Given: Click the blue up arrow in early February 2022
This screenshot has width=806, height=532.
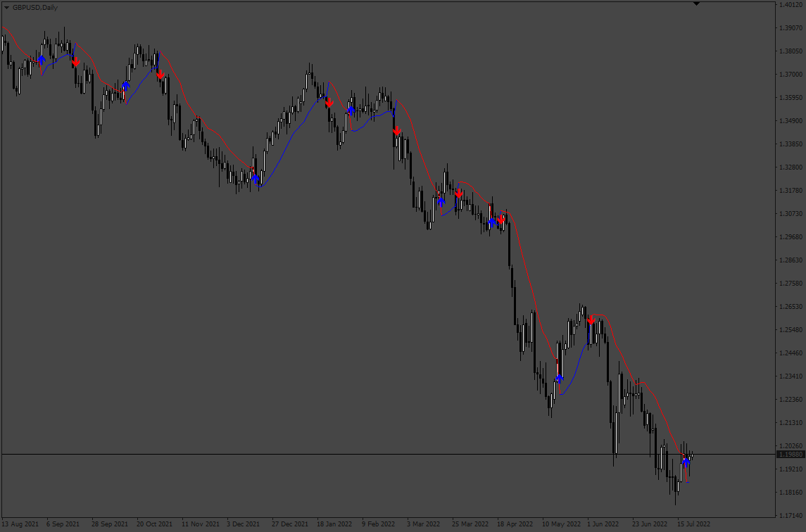Looking at the screenshot, I should pyautogui.click(x=351, y=110).
